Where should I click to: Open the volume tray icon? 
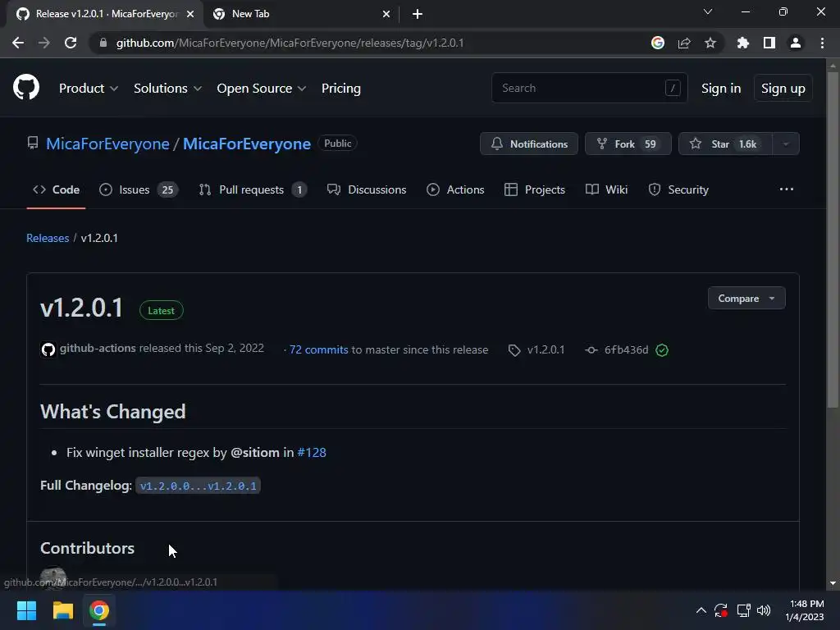[x=764, y=610]
